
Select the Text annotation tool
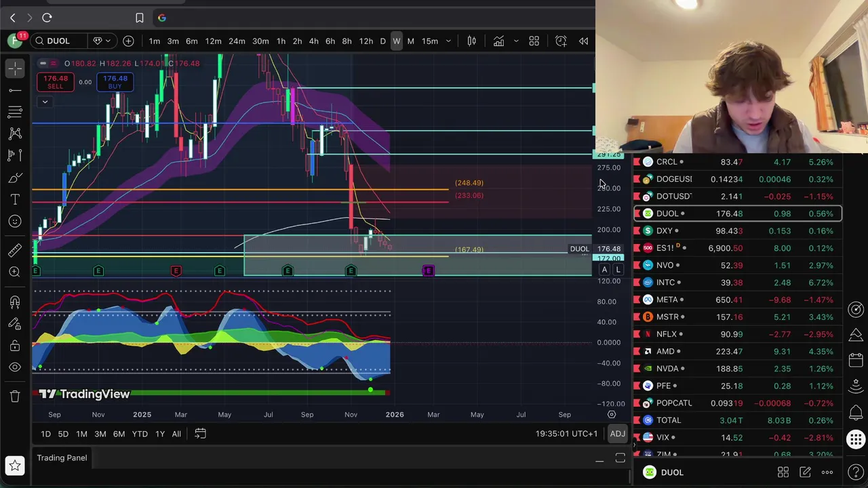15,199
